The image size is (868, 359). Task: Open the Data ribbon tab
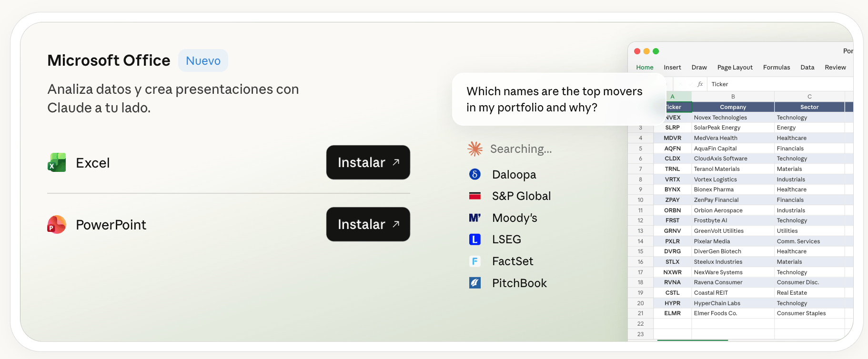point(807,67)
